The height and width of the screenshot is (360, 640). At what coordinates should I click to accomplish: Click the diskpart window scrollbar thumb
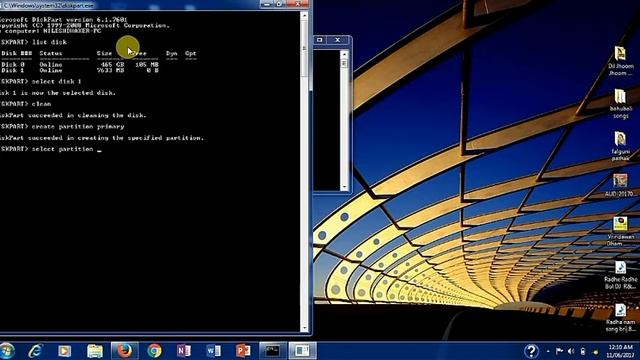coord(304,48)
